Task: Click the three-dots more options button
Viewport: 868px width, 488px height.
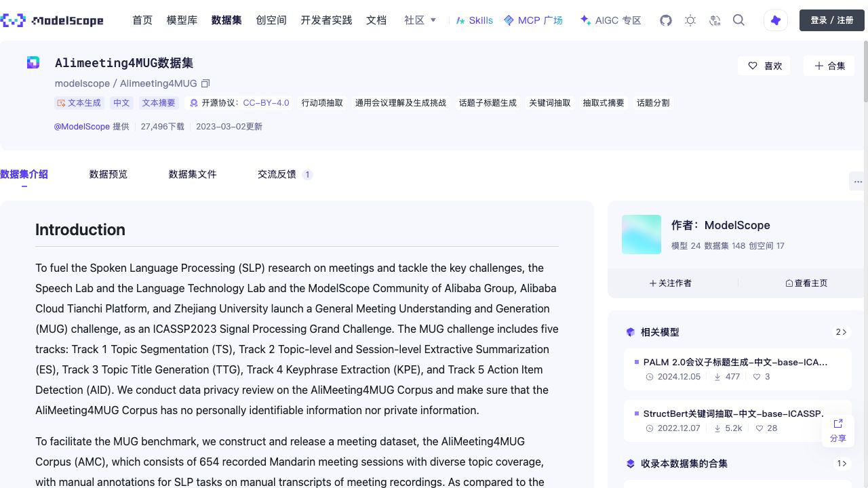Action: point(858,182)
